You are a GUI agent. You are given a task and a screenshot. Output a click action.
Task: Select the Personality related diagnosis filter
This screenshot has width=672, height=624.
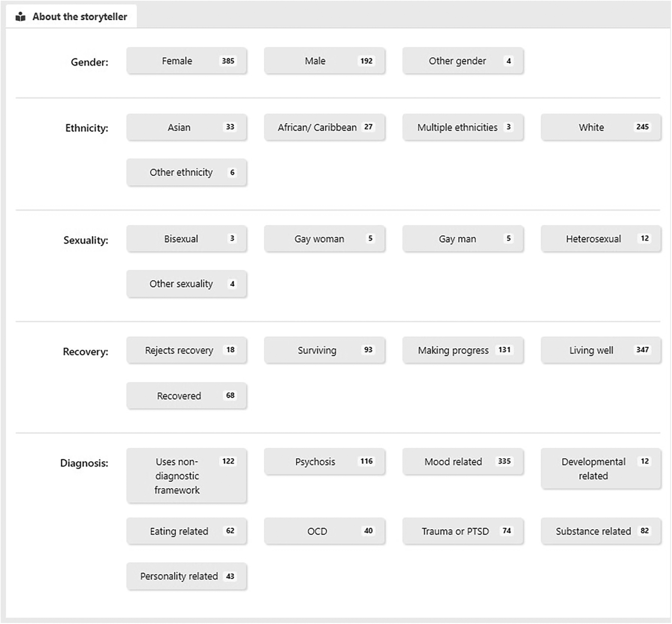tap(186, 576)
